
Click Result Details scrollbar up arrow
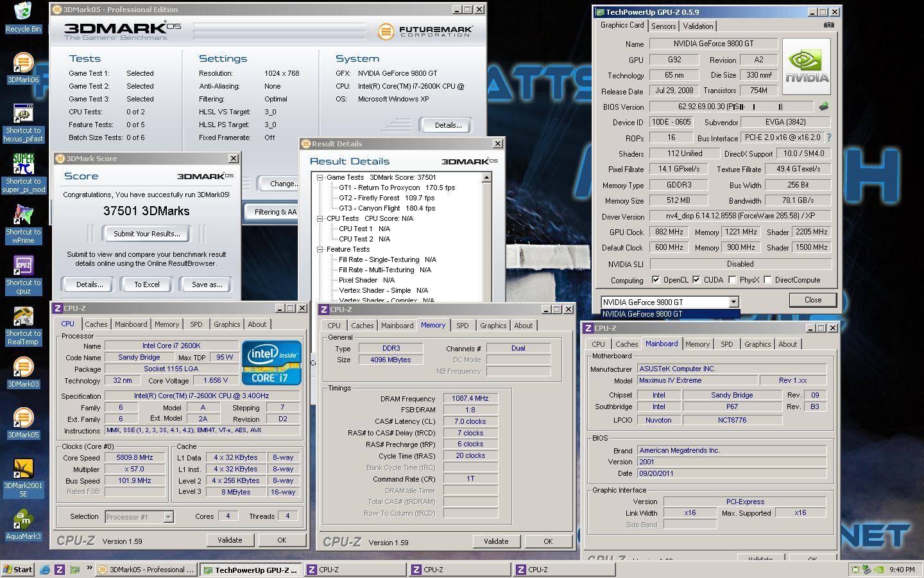tap(486, 177)
